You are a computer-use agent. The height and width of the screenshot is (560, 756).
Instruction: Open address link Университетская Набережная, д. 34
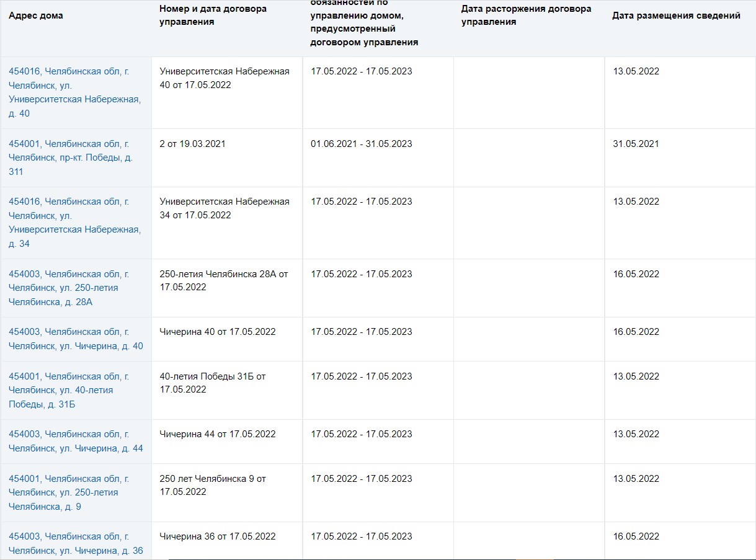point(75,223)
